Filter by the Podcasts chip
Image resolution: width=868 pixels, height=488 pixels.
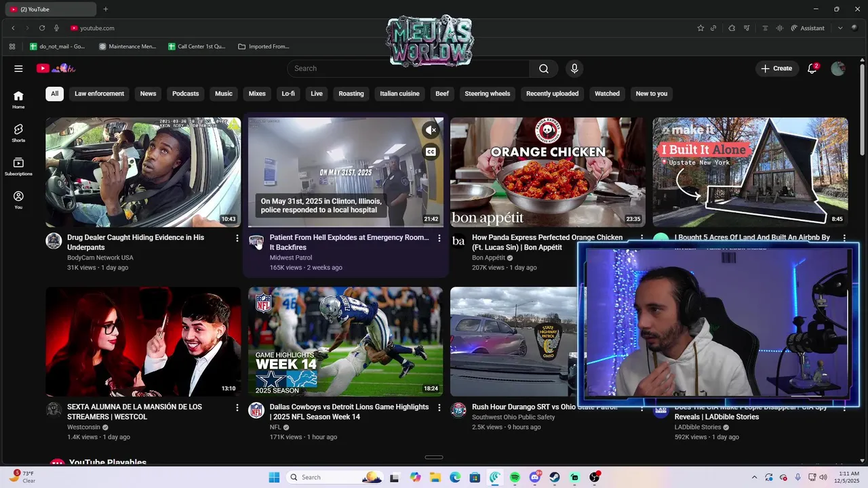[x=185, y=94]
